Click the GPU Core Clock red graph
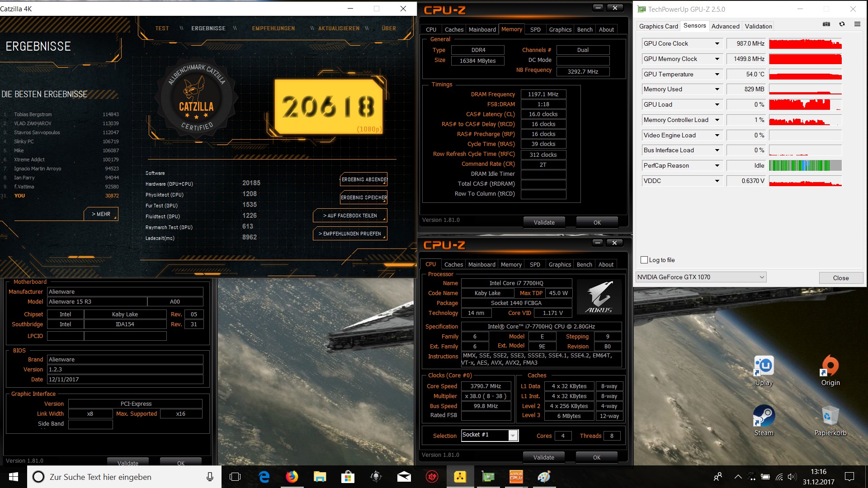The width and height of the screenshot is (868, 488). click(805, 43)
